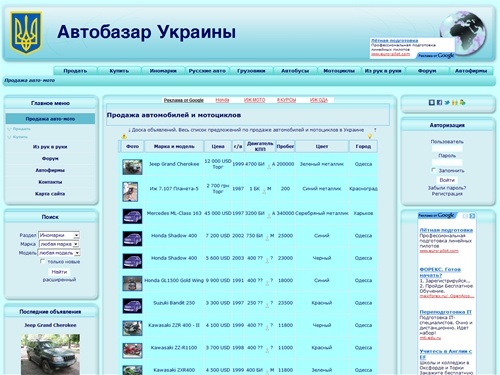Viewport: 500px width, 375px height.
Task: Sort by 'Цена' column header
Action: click(x=218, y=146)
